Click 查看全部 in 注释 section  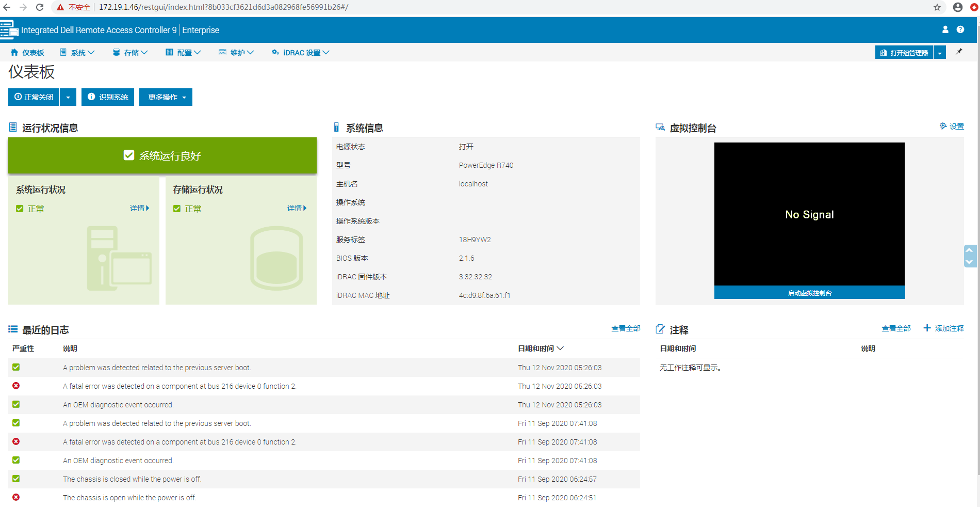coord(896,328)
